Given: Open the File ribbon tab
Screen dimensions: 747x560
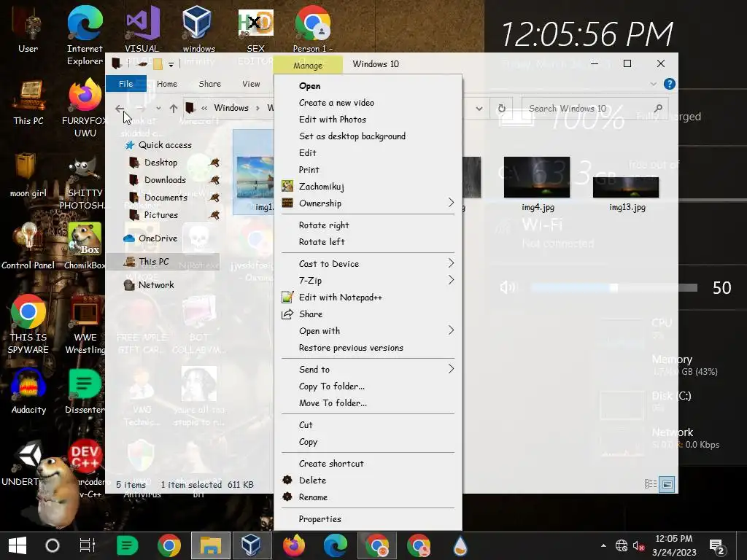Looking at the screenshot, I should tap(125, 84).
